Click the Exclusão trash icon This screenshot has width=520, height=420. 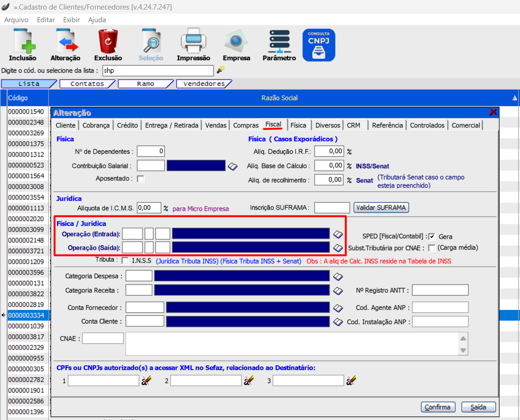tap(108, 42)
